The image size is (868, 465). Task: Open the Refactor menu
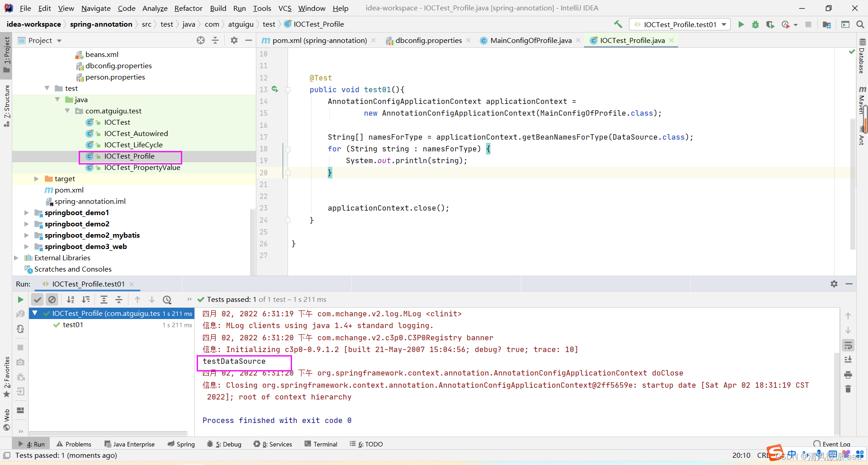point(189,8)
